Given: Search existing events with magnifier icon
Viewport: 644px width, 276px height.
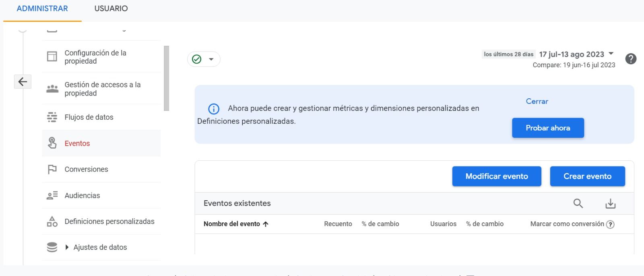Looking at the screenshot, I should coord(578,203).
